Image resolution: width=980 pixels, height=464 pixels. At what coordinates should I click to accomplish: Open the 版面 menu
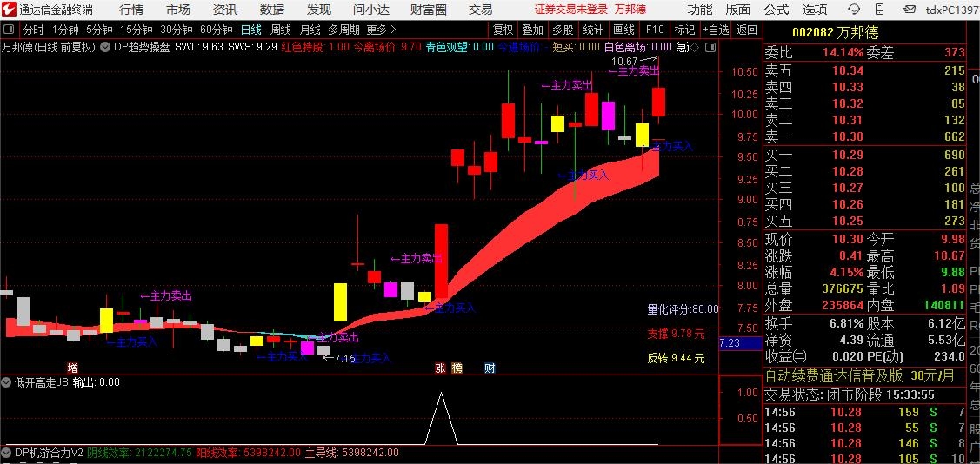click(x=738, y=10)
